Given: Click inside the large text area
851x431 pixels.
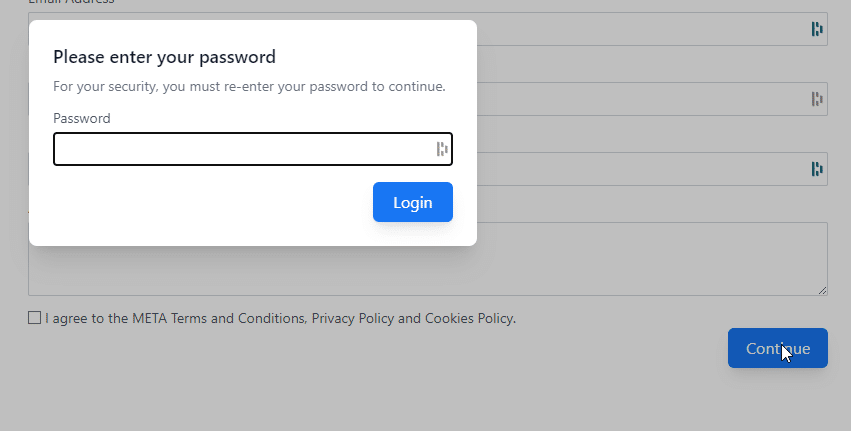Looking at the screenshot, I should pos(651,259).
